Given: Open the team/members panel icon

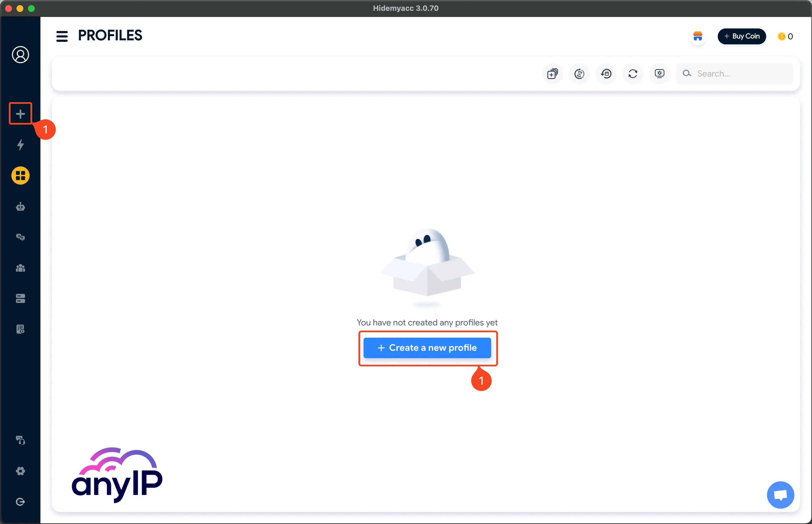Looking at the screenshot, I should tap(20, 268).
